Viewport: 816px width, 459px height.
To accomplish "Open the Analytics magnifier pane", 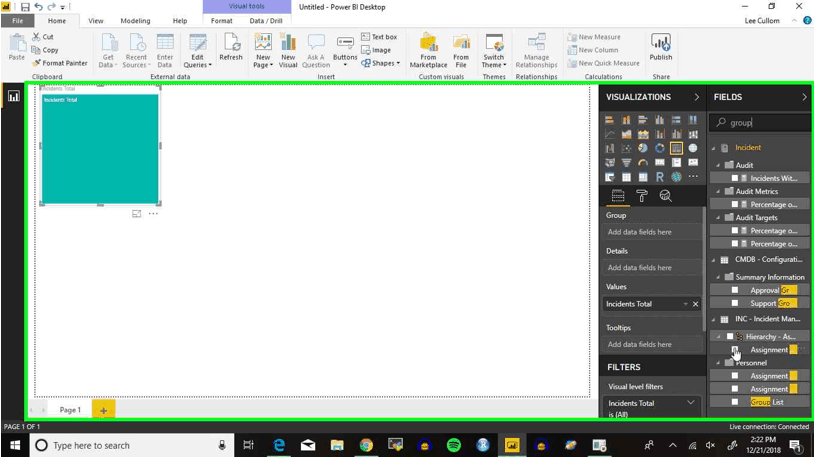I will pyautogui.click(x=665, y=196).
